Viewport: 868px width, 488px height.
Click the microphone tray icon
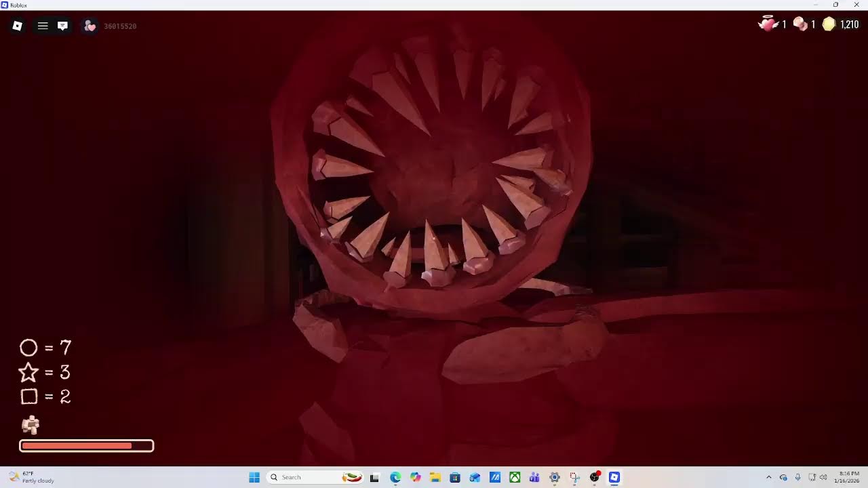pyautogui.click(x=797, y=477)
